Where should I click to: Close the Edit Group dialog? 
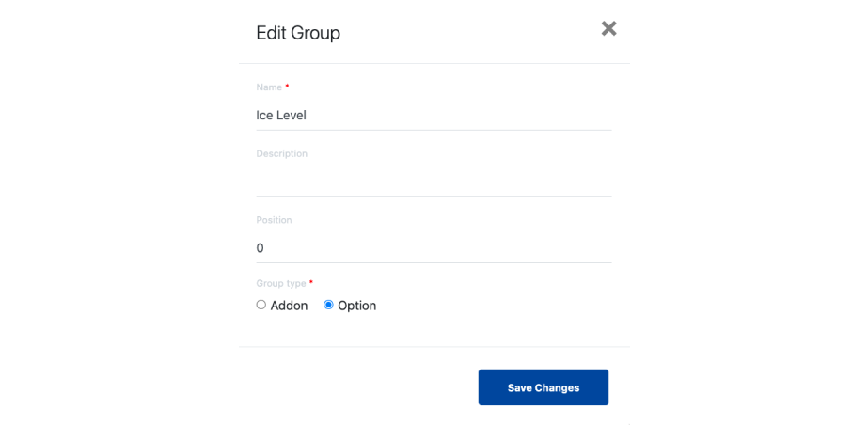click(609, 29)
